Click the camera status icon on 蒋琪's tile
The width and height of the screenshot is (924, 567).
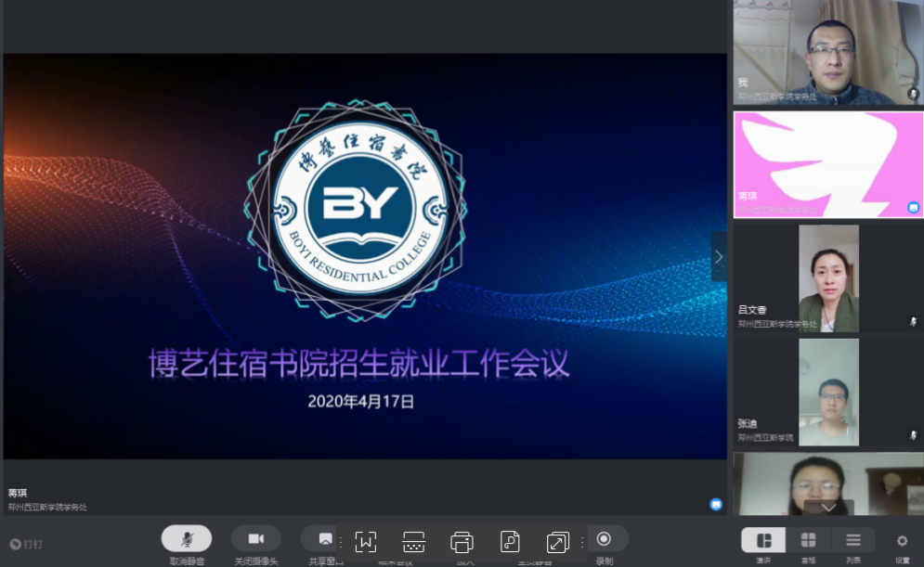tap(912, 209)
